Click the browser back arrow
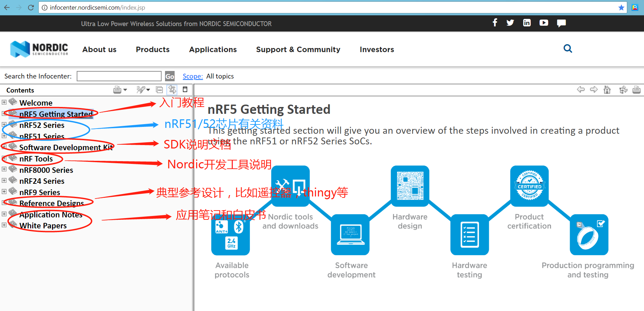Viewport: 644px width, 311px height. (7, 7)
